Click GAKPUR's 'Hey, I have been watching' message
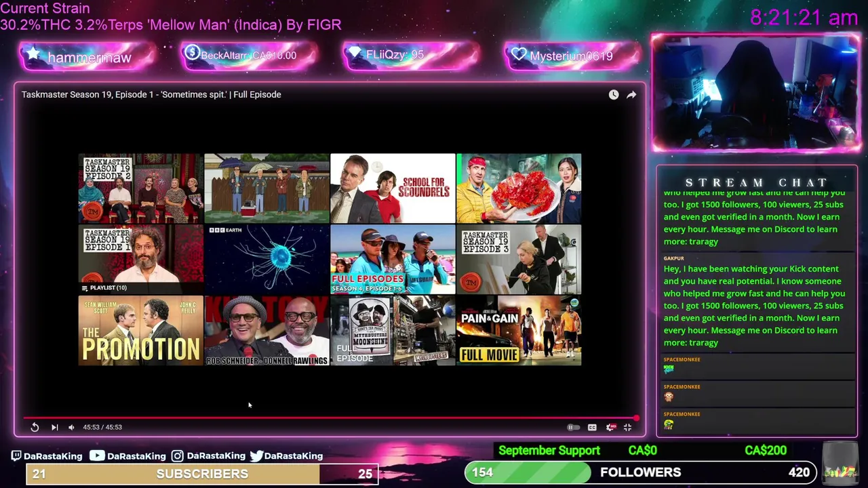This screenshot has width=868, height=488. tap(754, 306)
